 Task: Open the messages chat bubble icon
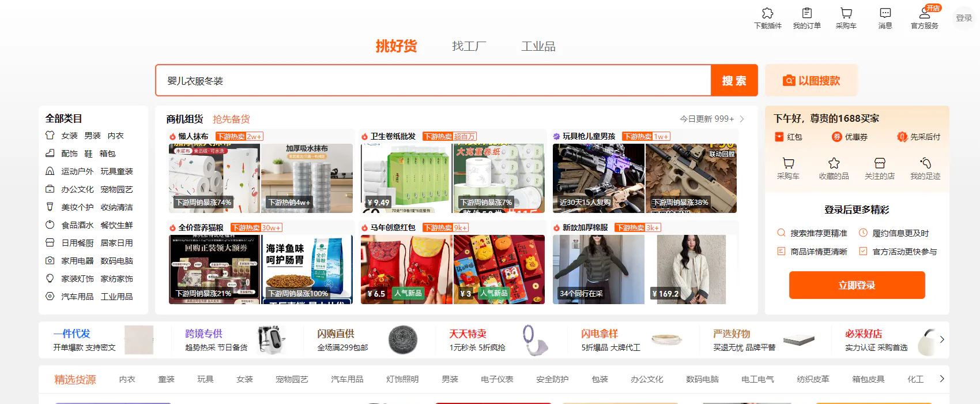click(x=885, y=13)
